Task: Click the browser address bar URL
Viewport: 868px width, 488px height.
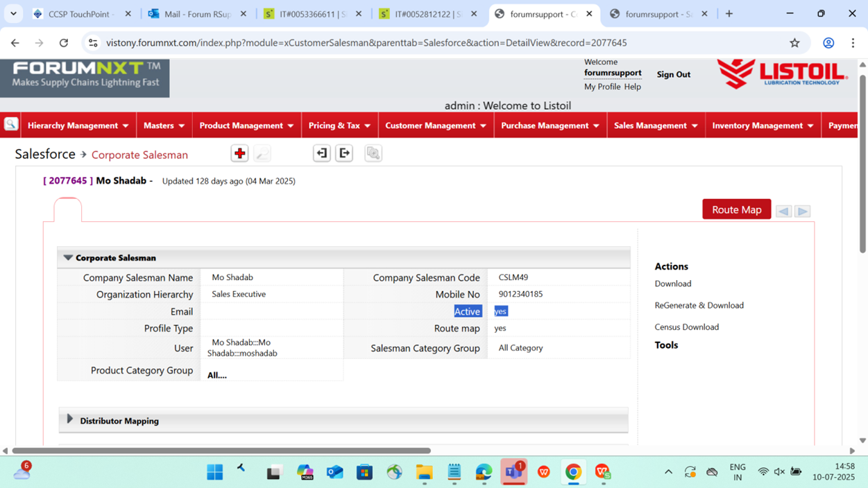Action: click(x=366, y=43)
